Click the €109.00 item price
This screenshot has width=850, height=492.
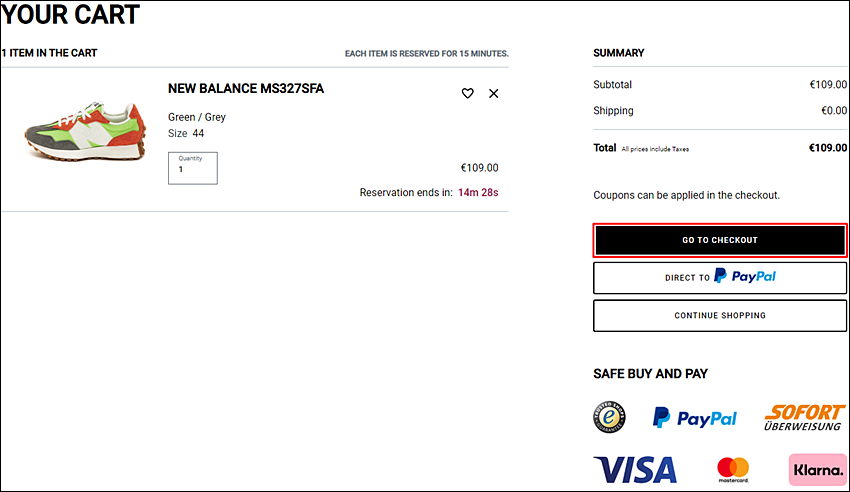click(479, 168)
